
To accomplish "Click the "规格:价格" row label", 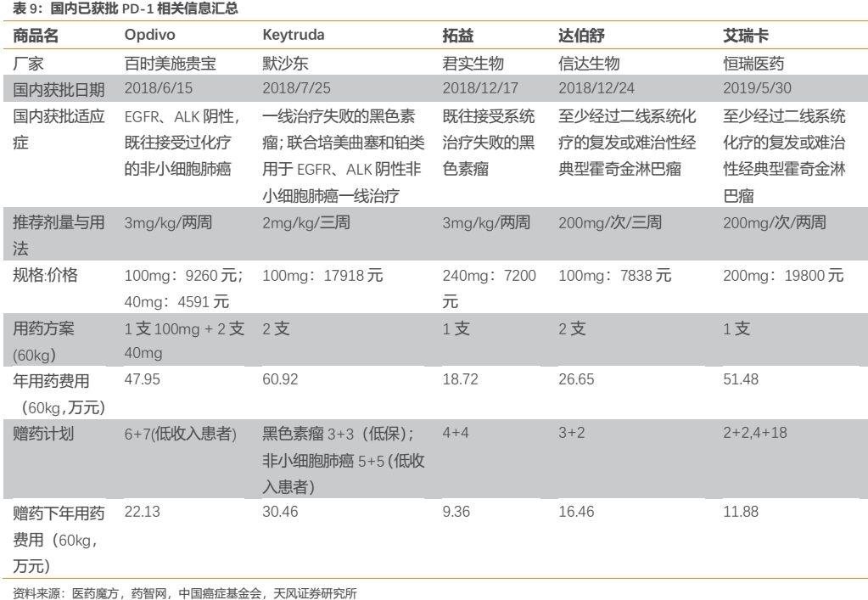I will coord(45,274).
